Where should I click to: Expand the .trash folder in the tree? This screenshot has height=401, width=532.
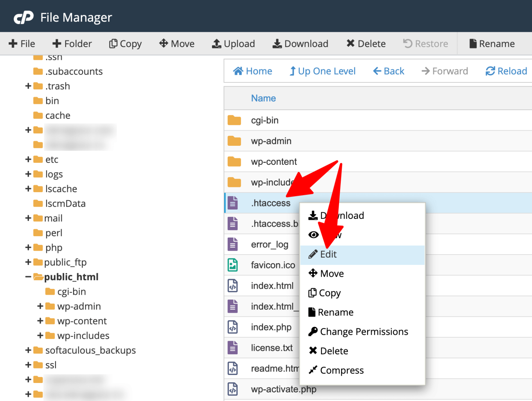point(28,86)
